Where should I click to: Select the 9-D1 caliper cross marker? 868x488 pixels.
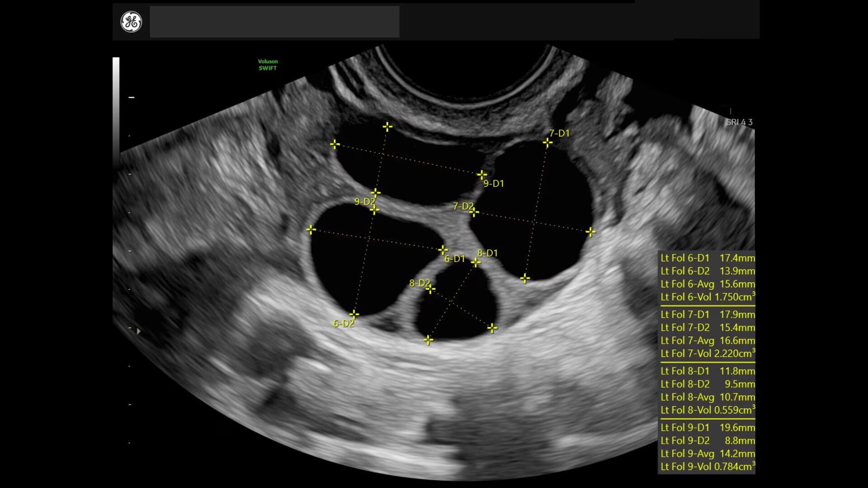click(482, 175)
